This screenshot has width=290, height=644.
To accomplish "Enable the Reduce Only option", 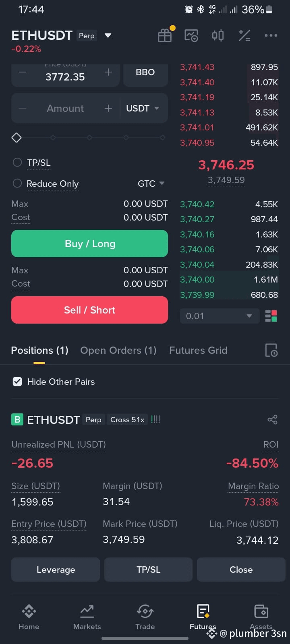I will [x=17, y=183].
